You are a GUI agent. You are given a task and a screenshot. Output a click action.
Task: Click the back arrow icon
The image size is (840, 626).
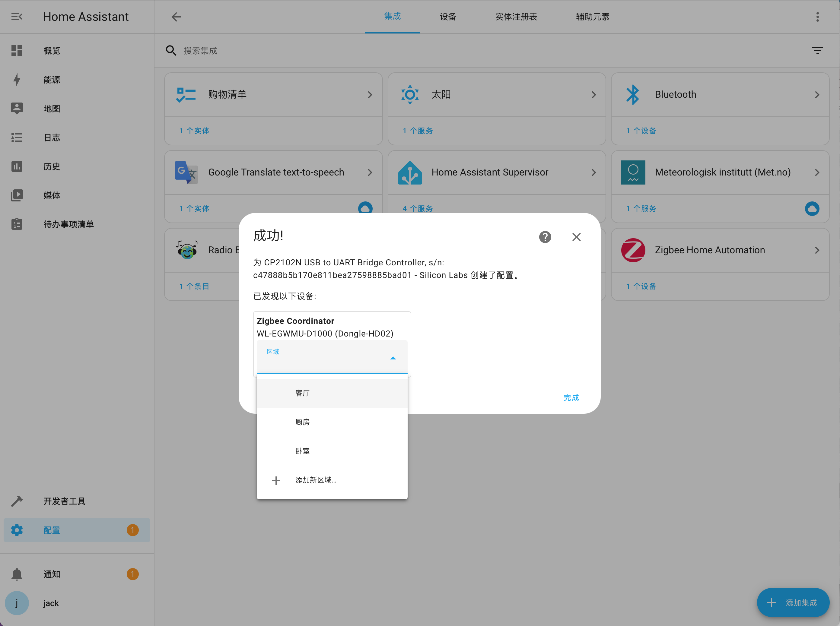pos(176,17)
